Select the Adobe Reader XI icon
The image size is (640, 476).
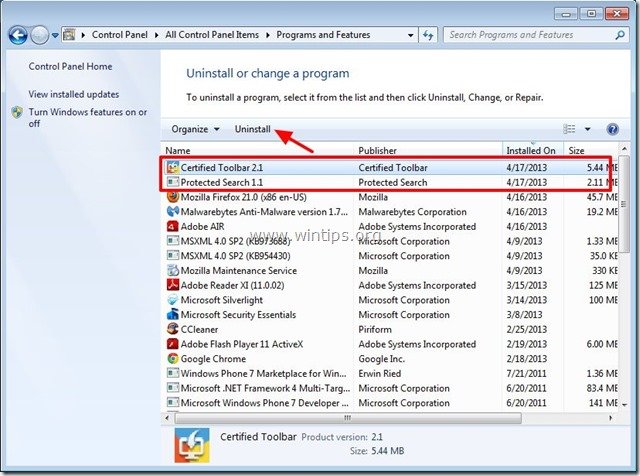click(x=173, y=285)
